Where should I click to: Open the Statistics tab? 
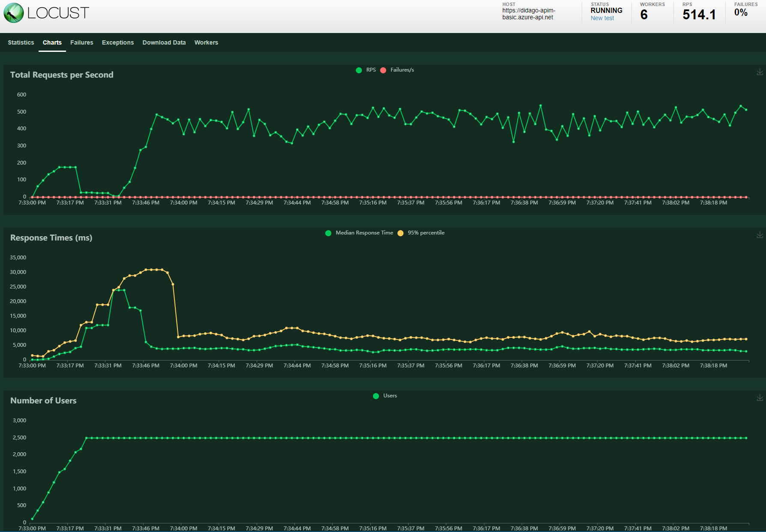21,42
